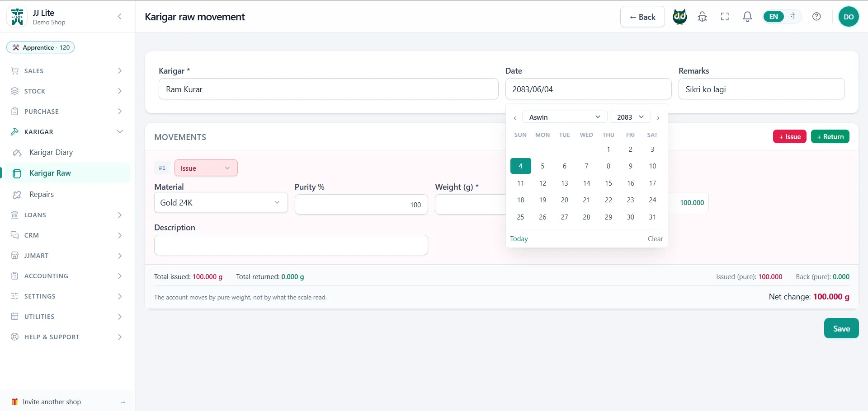The height and width of the screenshot is (411, 868).
Task: Go to the next month in calendar
Action: point(658,117)
